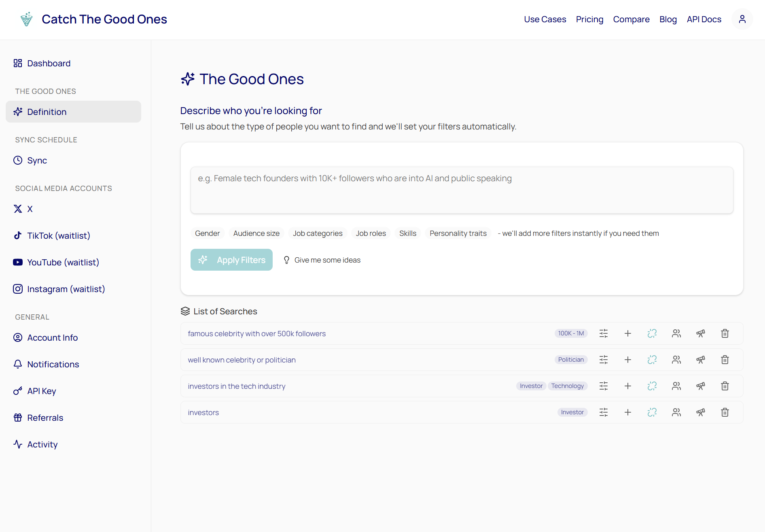Open search 'well known celebrity or politician'
The height and width of the screenshot is (532, 765).
tap(242, 360)
